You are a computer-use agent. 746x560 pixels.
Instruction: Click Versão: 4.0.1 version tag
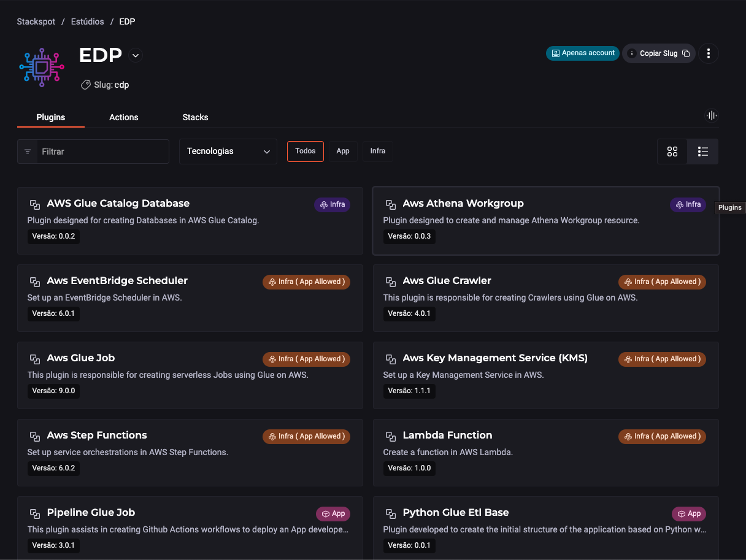(409, 313)
